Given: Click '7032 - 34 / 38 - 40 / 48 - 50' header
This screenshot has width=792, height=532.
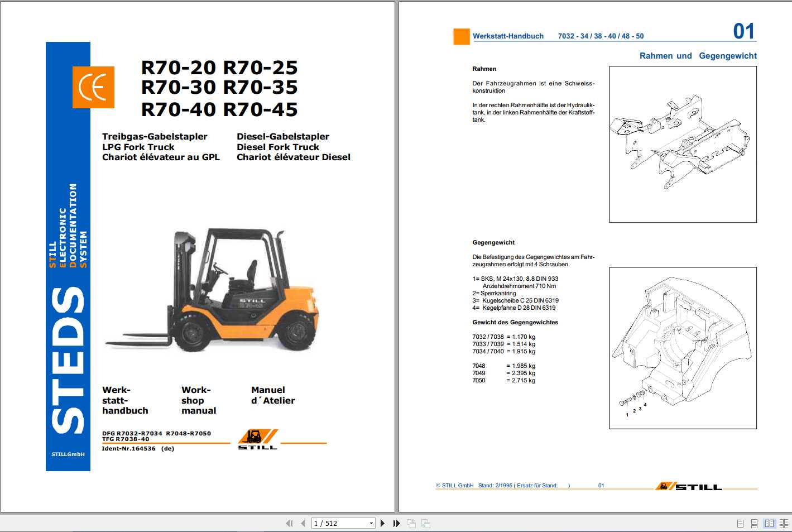Looking at the screenshot, I should (x=601, y=36).
